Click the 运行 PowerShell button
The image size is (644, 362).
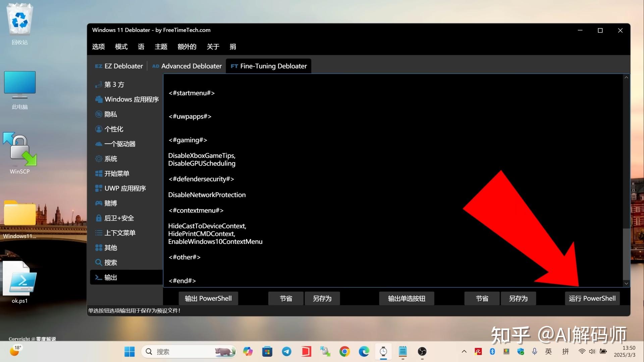click(592, 298)
